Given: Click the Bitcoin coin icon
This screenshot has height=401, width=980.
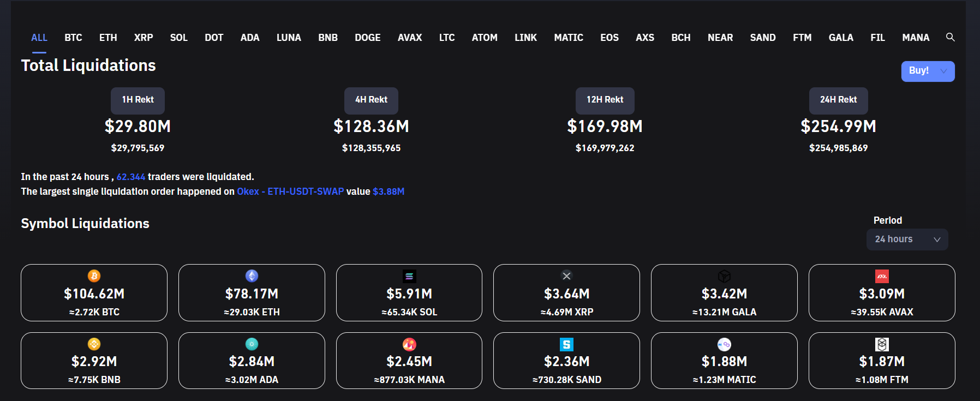Looking at the screenshot, I should coord(94,276).
